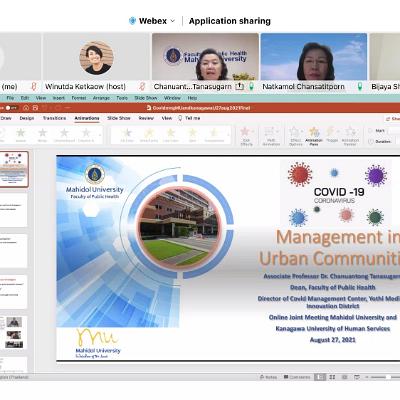Click the green microphone icon after Chanuant...Tanasugarn
The height and width of the screenshot is (400, 400).
click(251, 87)
